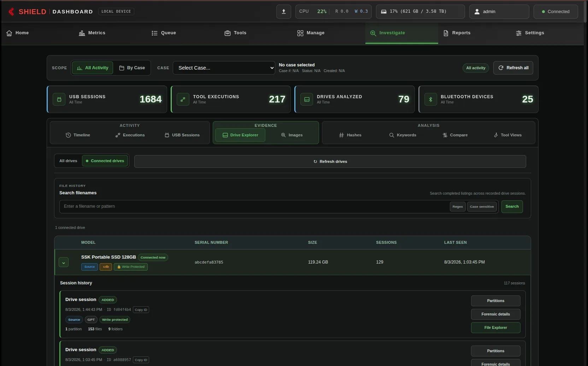Viewport: 588px width, 366px height.
Task: Click the Manage grid icon
Action: click(300, 33)
